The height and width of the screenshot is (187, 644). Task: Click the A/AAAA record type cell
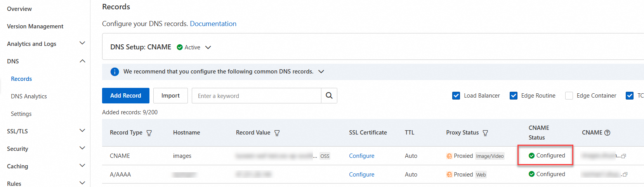click(x=120, y=175)
